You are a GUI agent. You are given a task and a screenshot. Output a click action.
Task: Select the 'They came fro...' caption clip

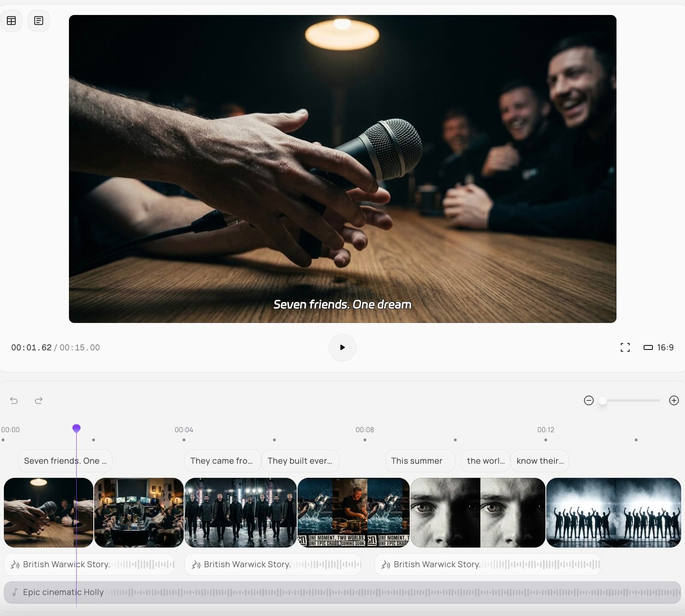coord(222,461)
